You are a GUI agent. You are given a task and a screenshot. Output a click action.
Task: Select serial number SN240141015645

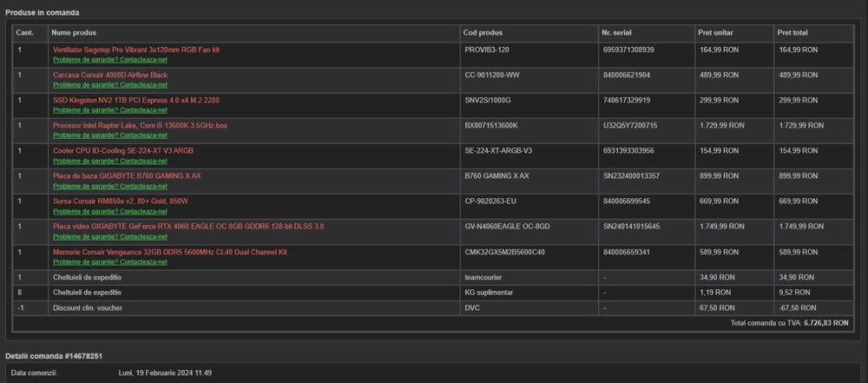point(631,227)
